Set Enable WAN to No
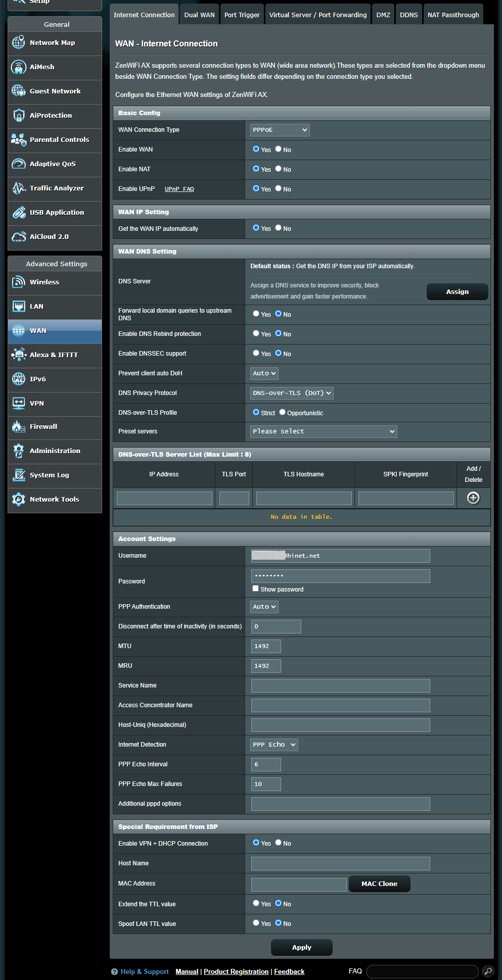This screenshot has height=980, width=502. [278, 149]
